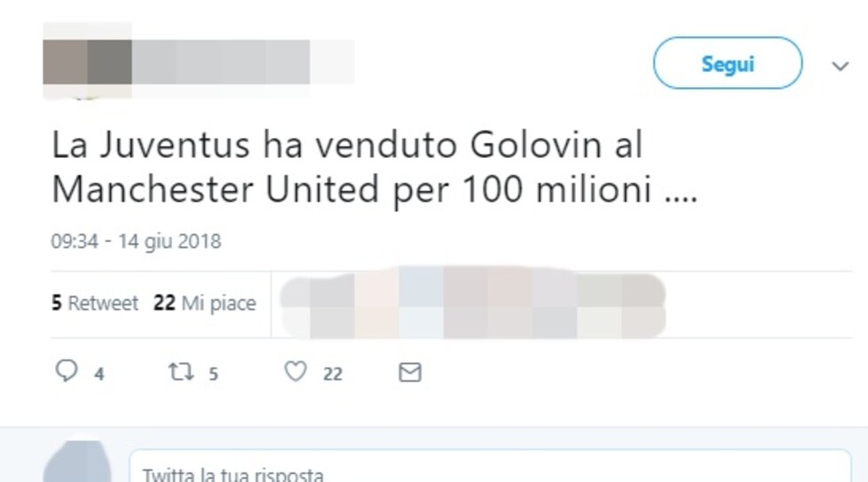This screenshot has height=482, width=868.
Task: Click the reply count 4
Action: click(99, 375)
